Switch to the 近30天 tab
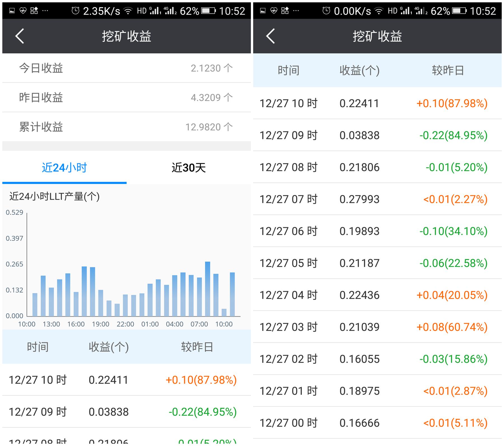The image size is (504, 446). point(188,168)
